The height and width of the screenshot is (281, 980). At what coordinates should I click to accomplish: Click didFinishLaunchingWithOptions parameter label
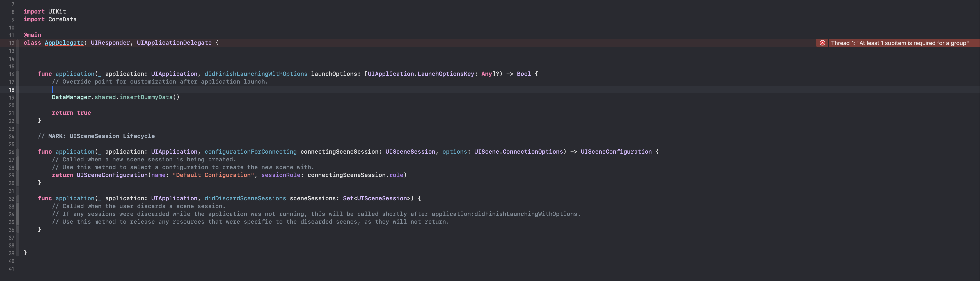(256, 74)
